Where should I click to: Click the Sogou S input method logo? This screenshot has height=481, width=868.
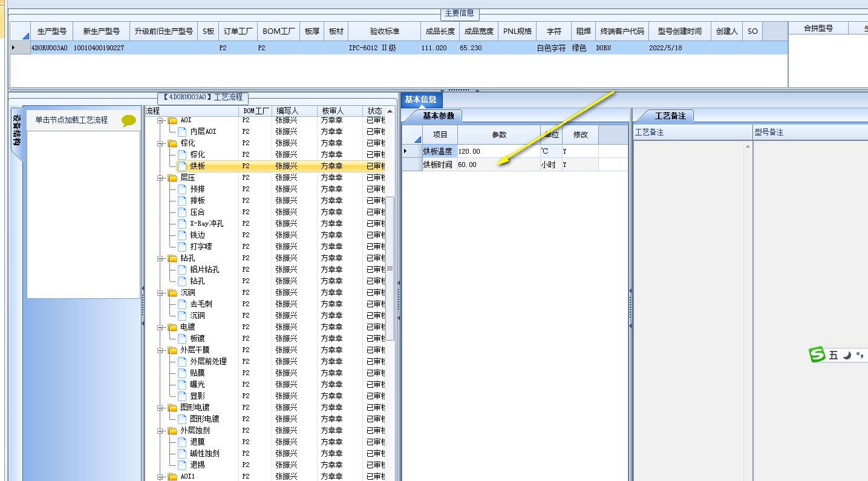click(817, 355)
